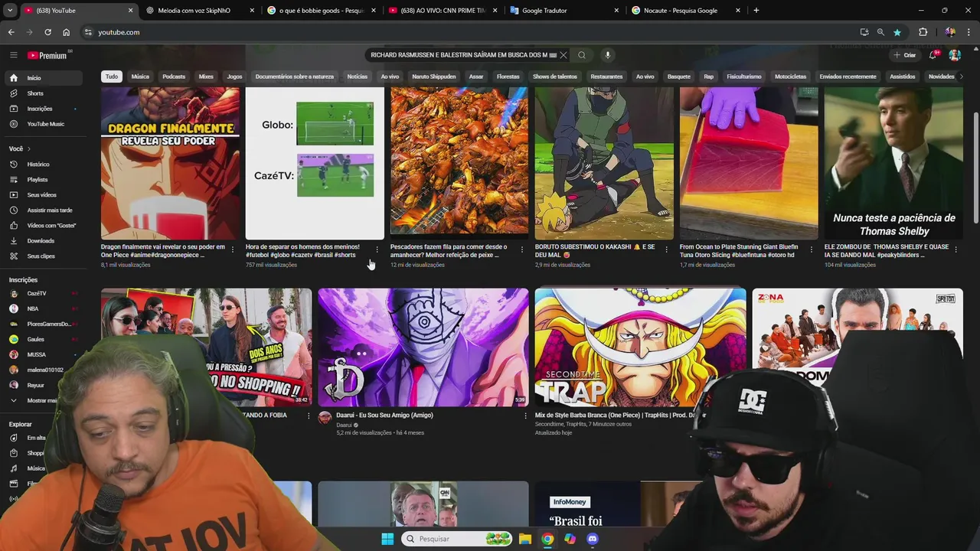Open Boruto Kakashi short thumbnail
This screenshot has width=980, height=551.
[x=604, y=163]
